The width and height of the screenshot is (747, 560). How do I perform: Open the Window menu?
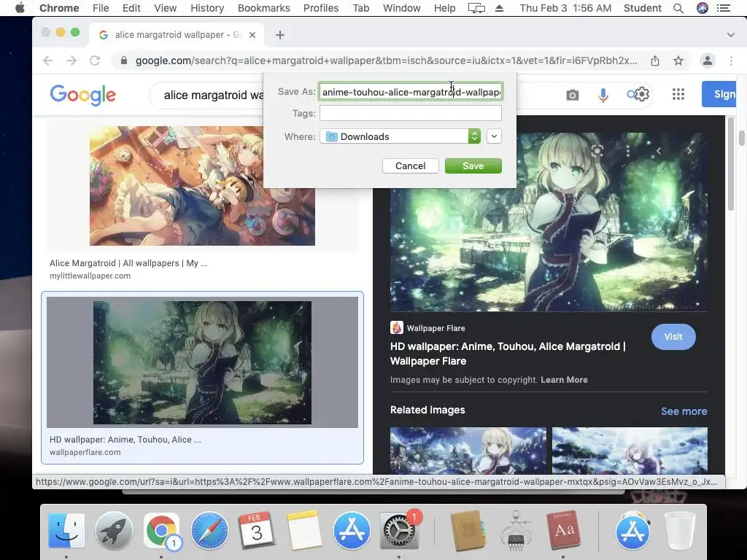click(x=402, y=8)
